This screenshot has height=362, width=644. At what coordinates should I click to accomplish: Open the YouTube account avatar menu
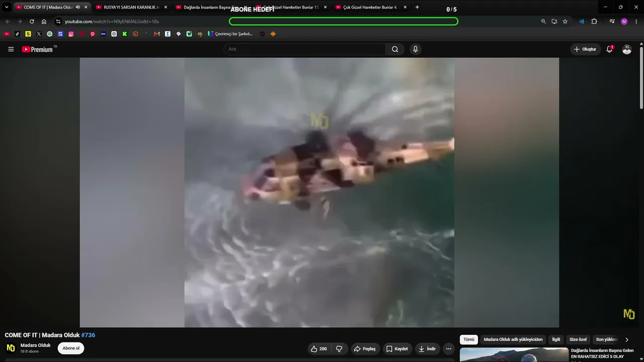(x=627, y=49)
